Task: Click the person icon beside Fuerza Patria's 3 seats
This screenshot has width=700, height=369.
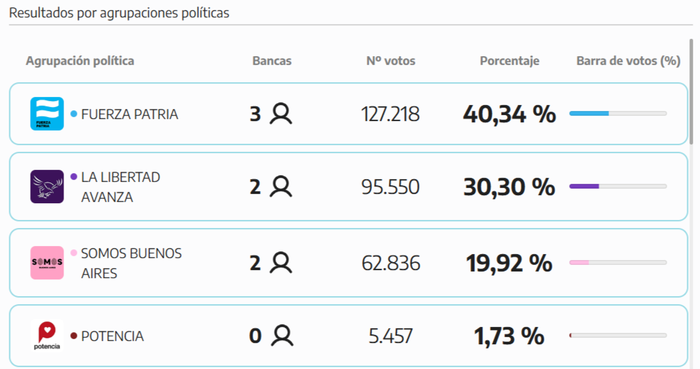Action: (x=281, y=113)
